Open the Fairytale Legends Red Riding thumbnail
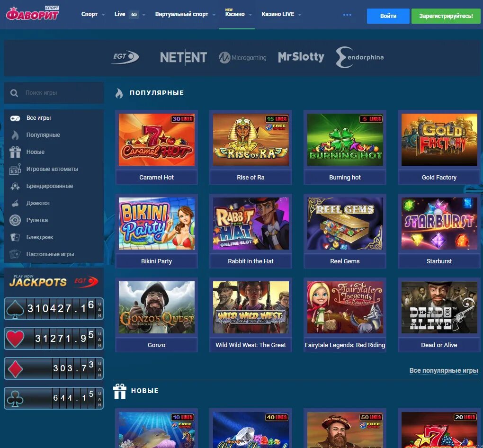Screen dimensions: 483x448 coord(345,307)
